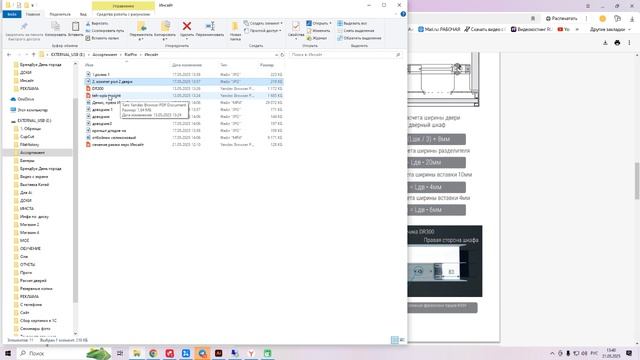
Task: Expand the Easy access dropdown
Action: pyautogui.click(x=263, y=31)
